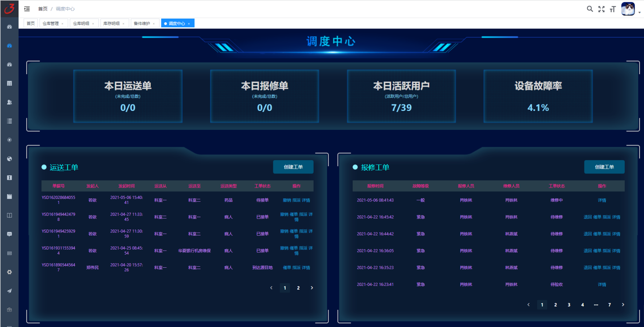Click 首页 in the breadcrumb

[43, 9]
